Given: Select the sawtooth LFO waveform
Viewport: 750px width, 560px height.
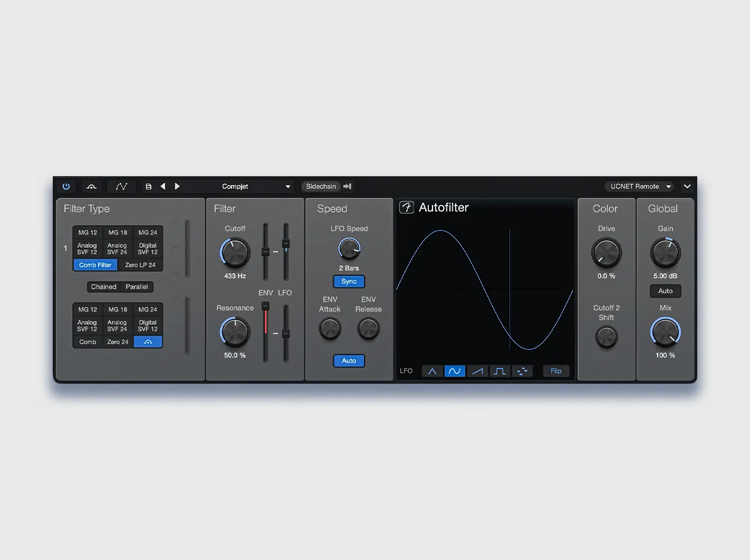Looking at the screenshot, I should [x=477, y=371].
